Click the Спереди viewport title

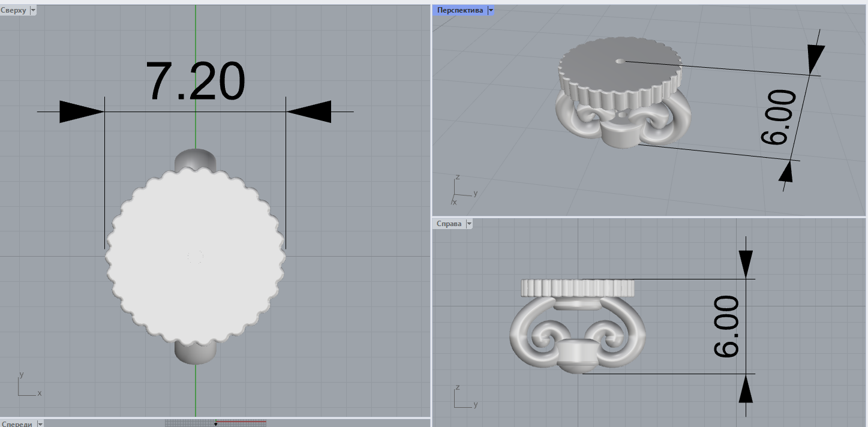point(17,424)
